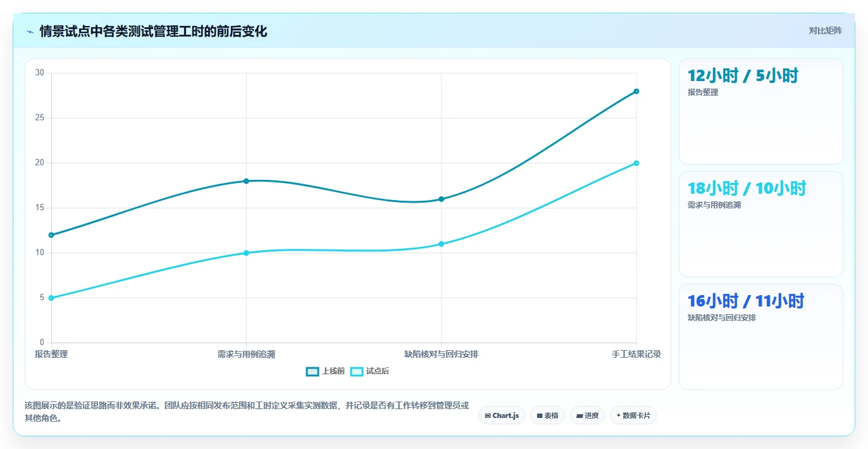868x449 pixels.
Task: Click the 需求与用例追溯 caption in the data card
Action: (x=714, y=205)
